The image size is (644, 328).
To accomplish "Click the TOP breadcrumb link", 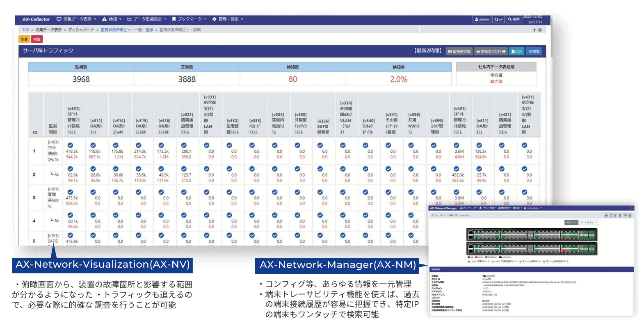I will click(x=26, y=30).
